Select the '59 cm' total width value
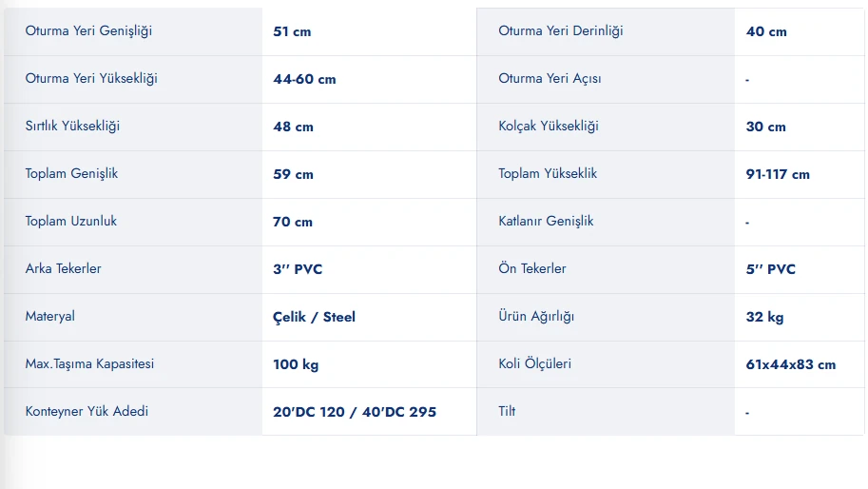 pyautogui.click(x=293, y=174)
